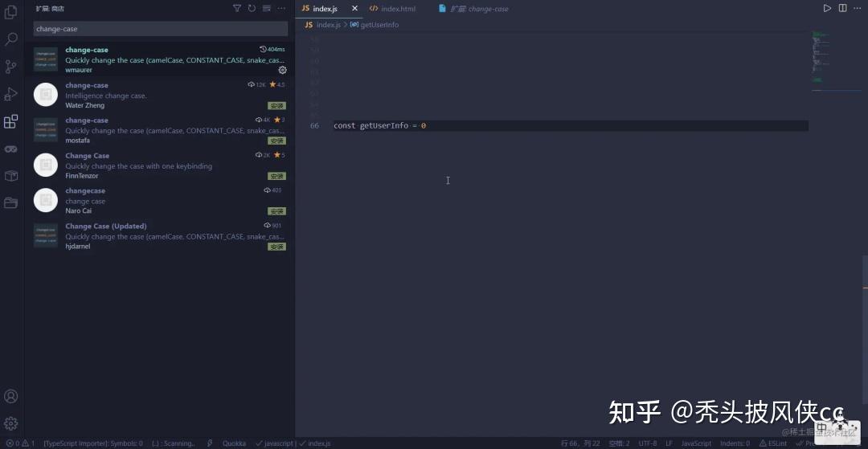
Task: Click the wmaurer change-case extension thumbnail
Action: (45, 59)
